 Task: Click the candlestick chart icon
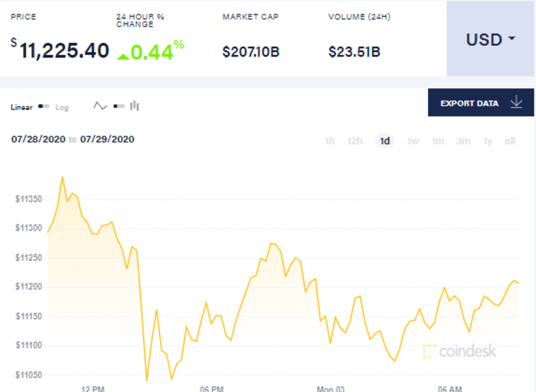[135, 106]
